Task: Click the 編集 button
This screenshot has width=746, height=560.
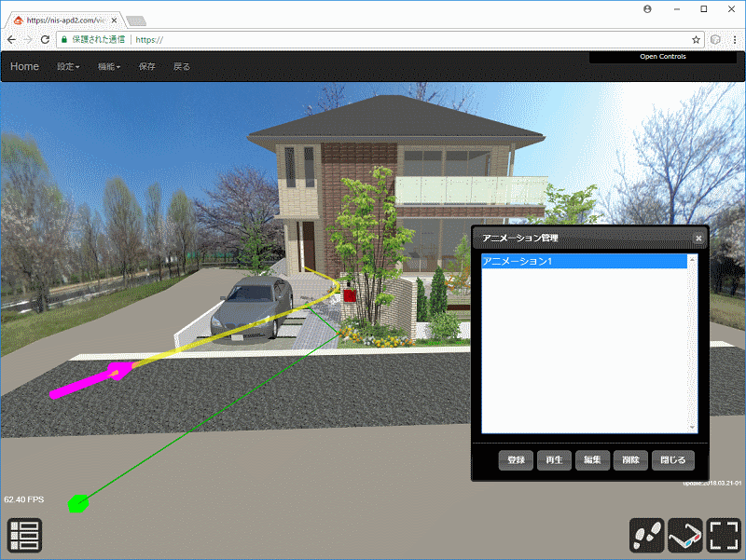Action: [592, 460]
